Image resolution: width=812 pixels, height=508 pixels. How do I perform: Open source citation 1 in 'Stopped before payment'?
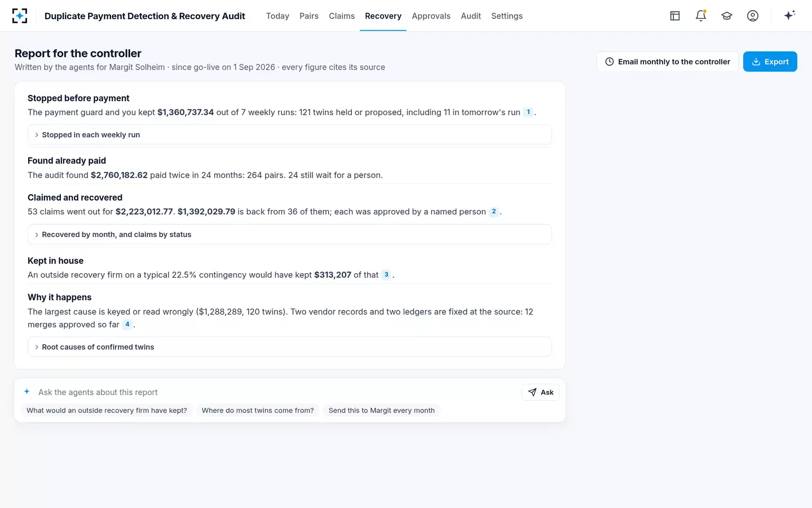pyautogui.click(x=528, y=112)
